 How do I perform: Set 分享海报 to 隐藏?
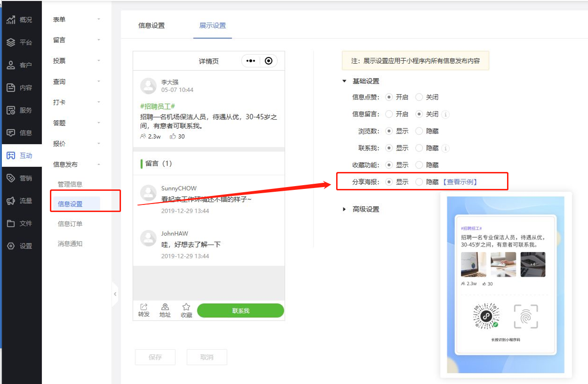tap(419, 181)
